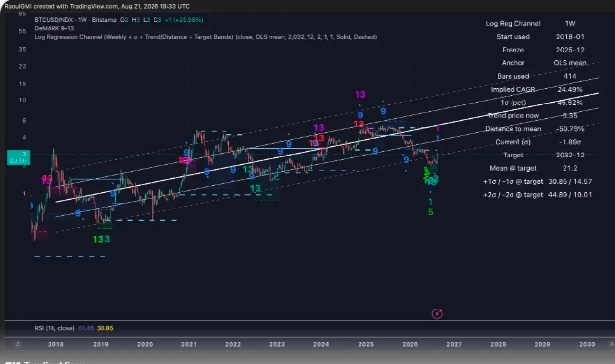Click the '45.52%' one sigma value

point(570,103)
